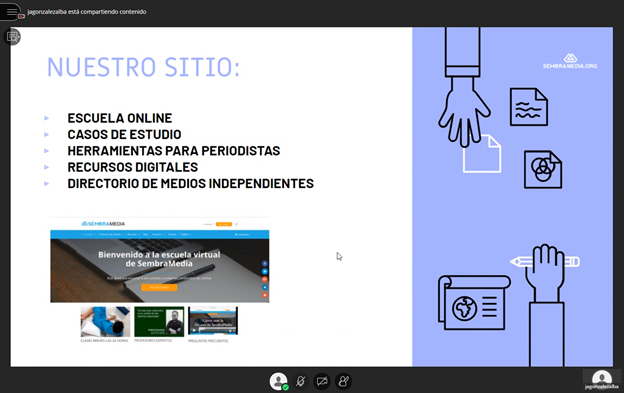Image resolution: width=624 pixels, height=393 pixels.
Task: Click the 'CLASES BREVES LAS 24 HORAS' thumbnail
Action: pos(105,321)
